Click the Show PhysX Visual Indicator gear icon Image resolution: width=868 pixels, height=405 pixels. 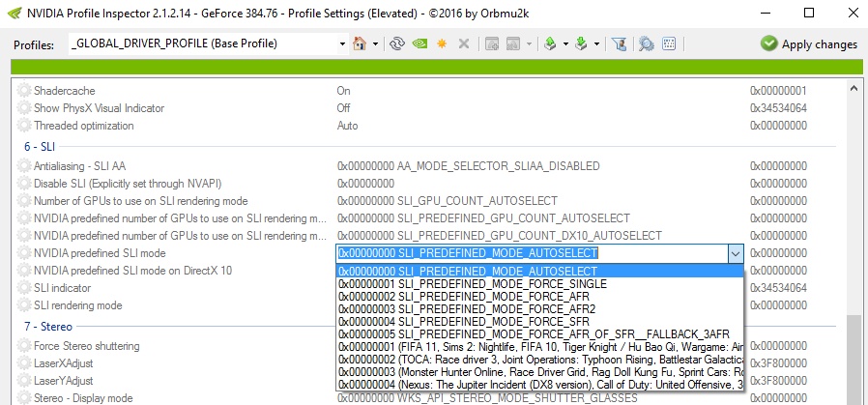pyautogui.click(x=24, y=108)
